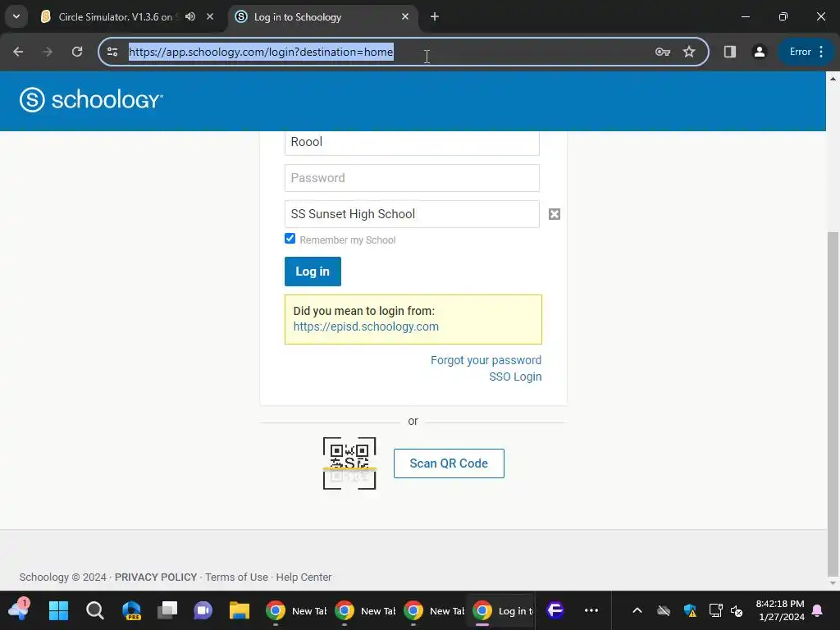The height and width of the screenshot is (630, 840).
Task: Click the scrollbar down arrow
Action: click(x=833, y=583)
